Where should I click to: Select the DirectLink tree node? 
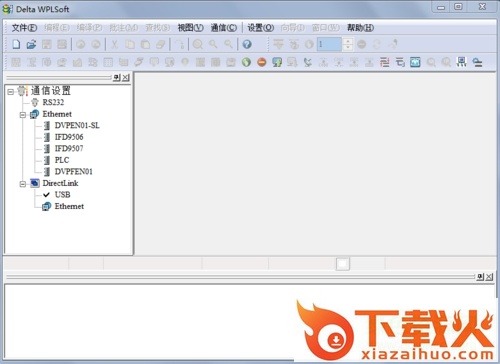(x=60, y=183)
